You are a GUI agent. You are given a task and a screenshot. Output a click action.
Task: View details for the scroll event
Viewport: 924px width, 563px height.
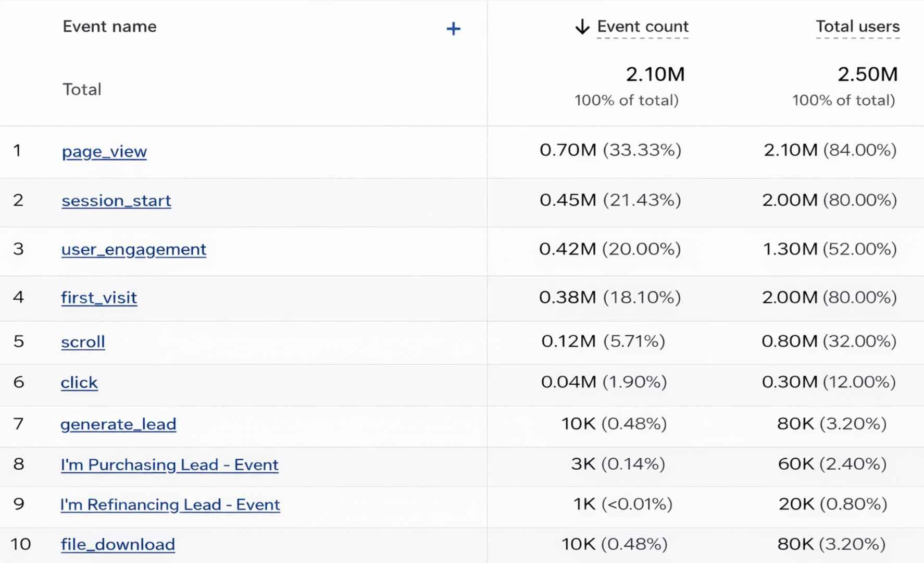coord(83,342)
